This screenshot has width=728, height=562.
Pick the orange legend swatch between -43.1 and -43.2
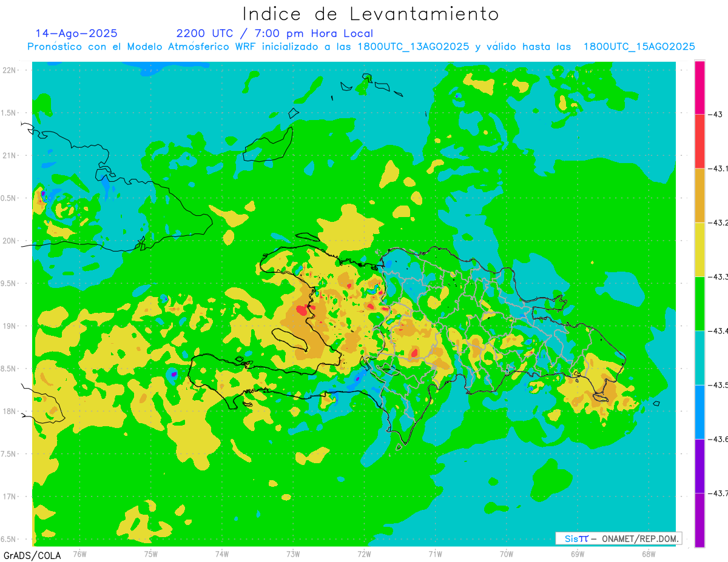(x=699, y=195)
